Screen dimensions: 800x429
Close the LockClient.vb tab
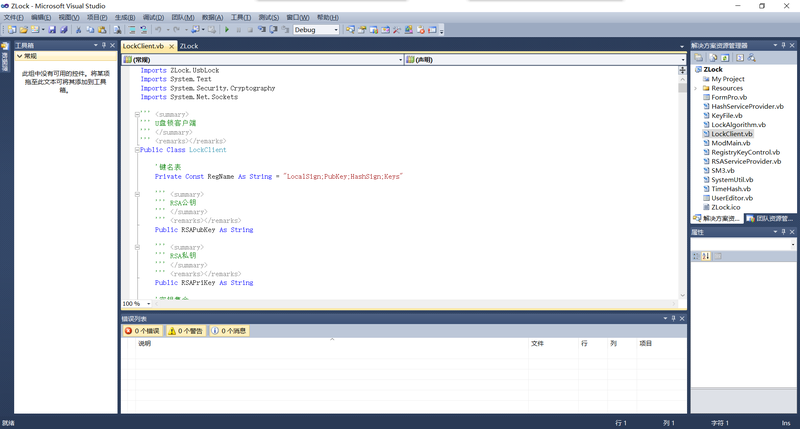[171, 46]
